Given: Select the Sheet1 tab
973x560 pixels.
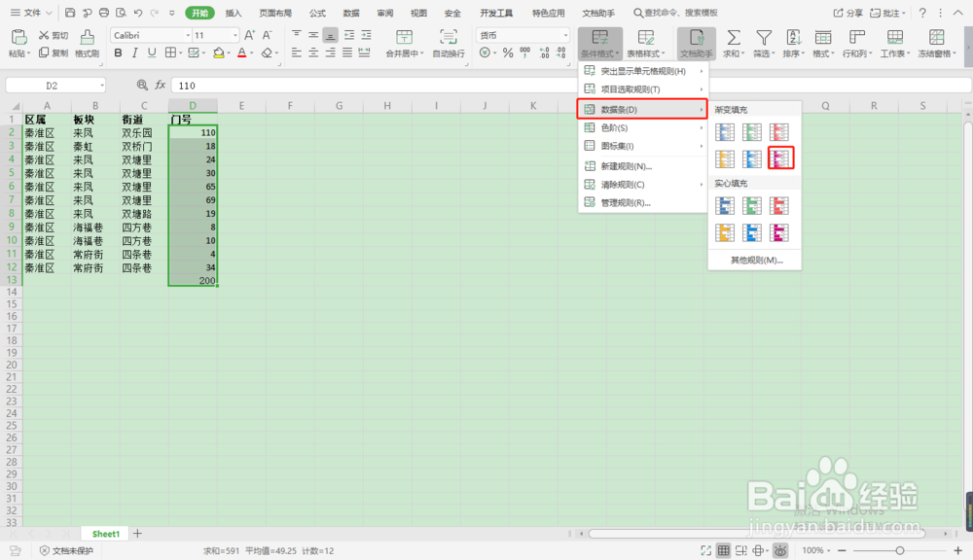Looking at the screenshot, I should (x=104, y=533).
